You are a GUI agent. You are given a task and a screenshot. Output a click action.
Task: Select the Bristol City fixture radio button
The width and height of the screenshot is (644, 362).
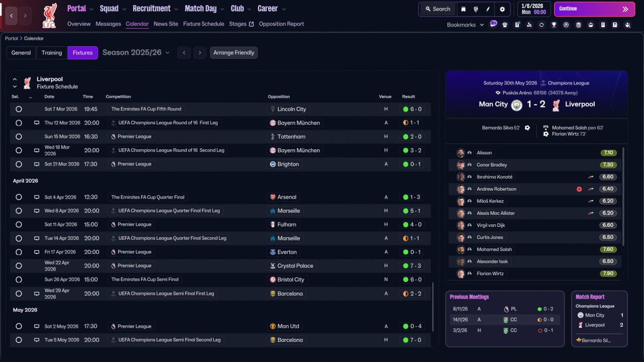pyautogui.click(x=19, y=280)
